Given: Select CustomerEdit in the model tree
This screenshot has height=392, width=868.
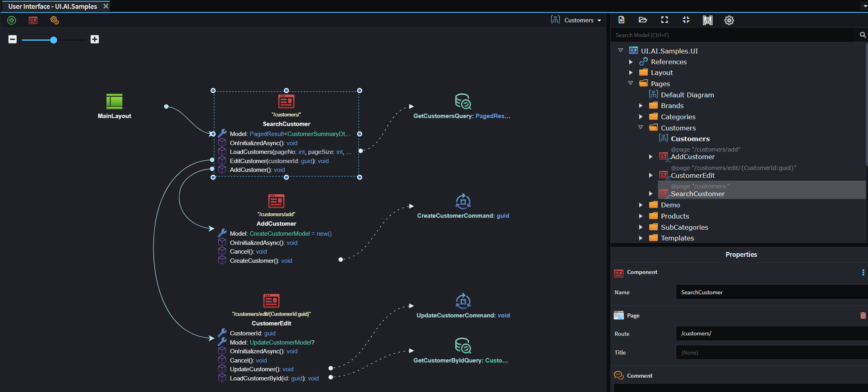Looking at the screenshot, I should 693,175.
